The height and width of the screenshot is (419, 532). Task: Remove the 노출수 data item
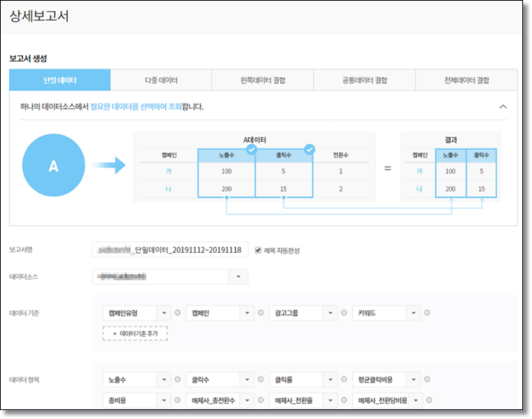tap(177, 379)
